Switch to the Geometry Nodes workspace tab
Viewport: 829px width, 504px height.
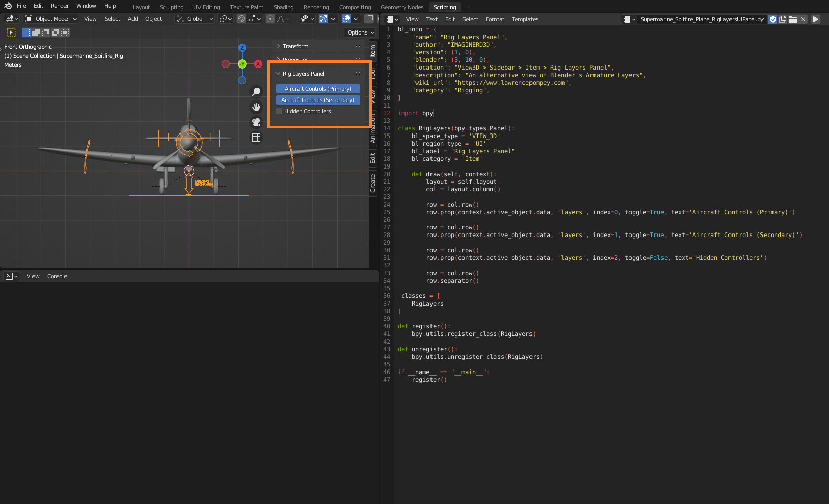402,7
